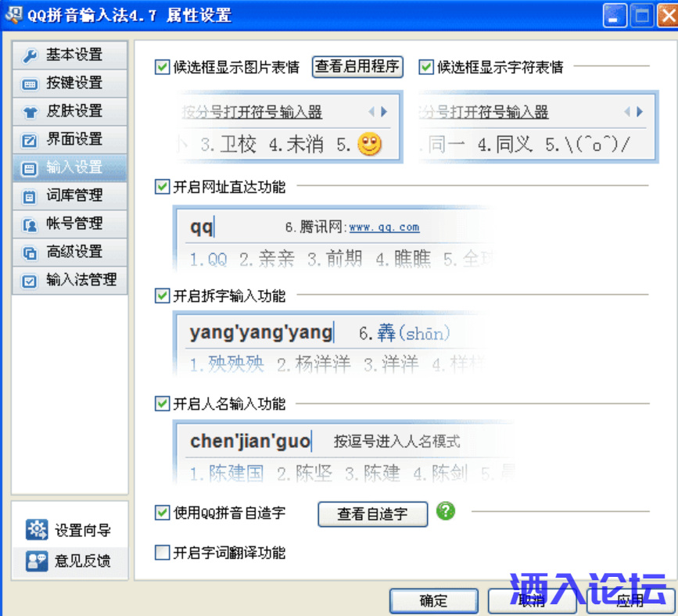The height and width of the screenshot is (616, 678).
Task: Enable 开启字词翻译功能 checkbox
Action: 162,553
